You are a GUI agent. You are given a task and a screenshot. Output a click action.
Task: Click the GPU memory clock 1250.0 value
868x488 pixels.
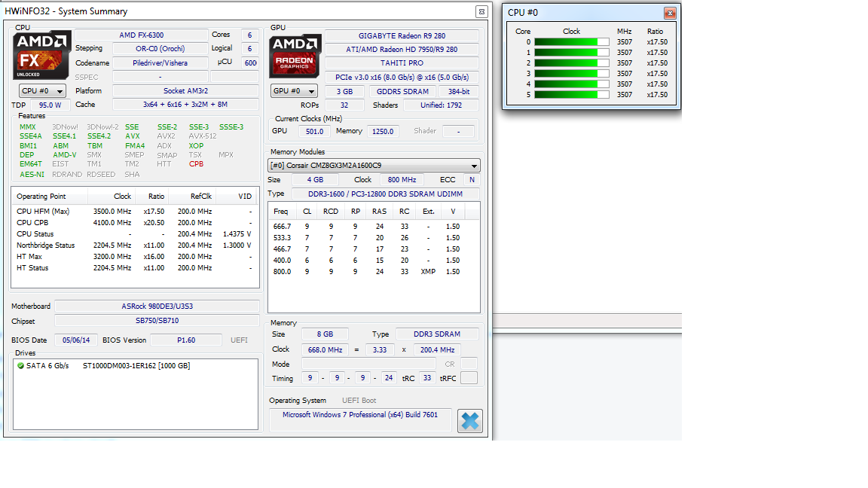click(383, 132)
